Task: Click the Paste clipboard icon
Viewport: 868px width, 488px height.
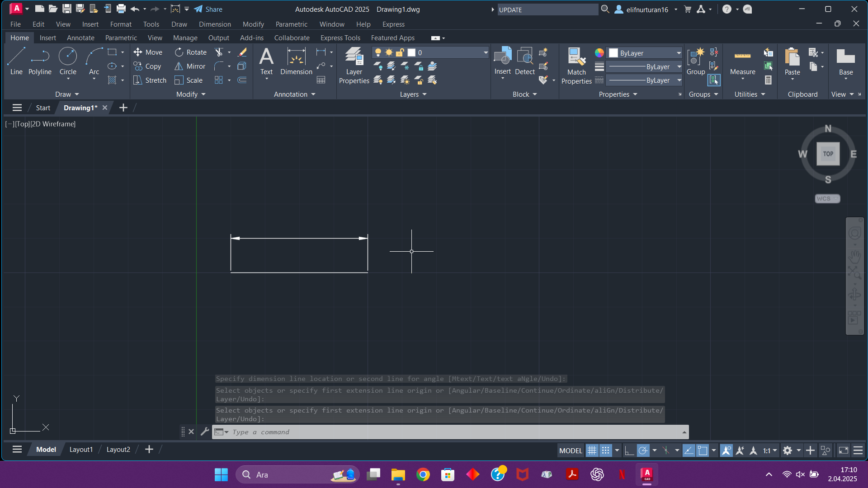Action: pyautogui.click(x=792, y=56)
